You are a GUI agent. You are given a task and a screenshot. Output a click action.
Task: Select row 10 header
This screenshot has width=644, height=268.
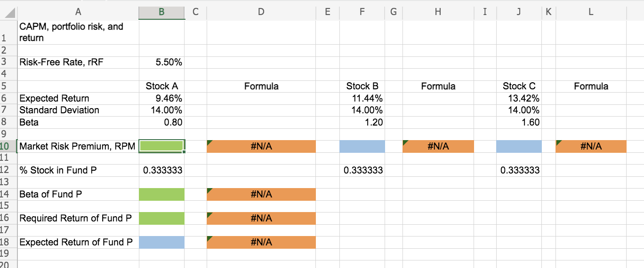pos(8,146)
